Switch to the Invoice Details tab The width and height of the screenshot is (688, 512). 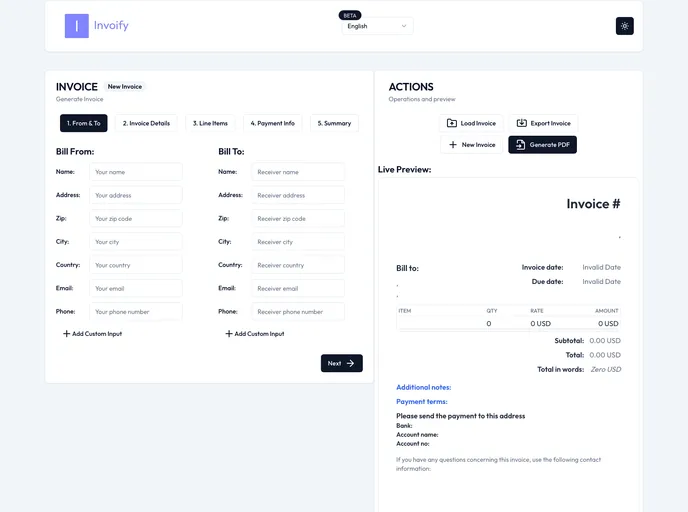[x=146, y=123]
